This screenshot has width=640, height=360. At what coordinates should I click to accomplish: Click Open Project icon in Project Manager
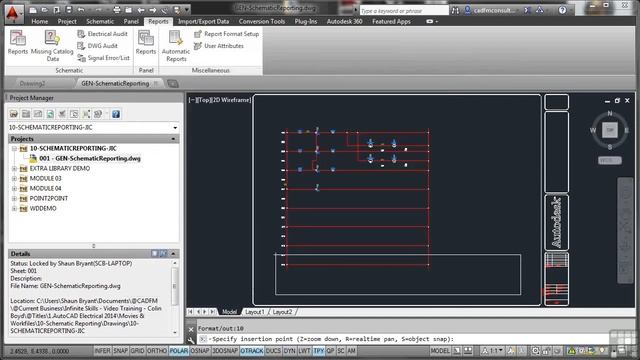click(x=14, y=114)
